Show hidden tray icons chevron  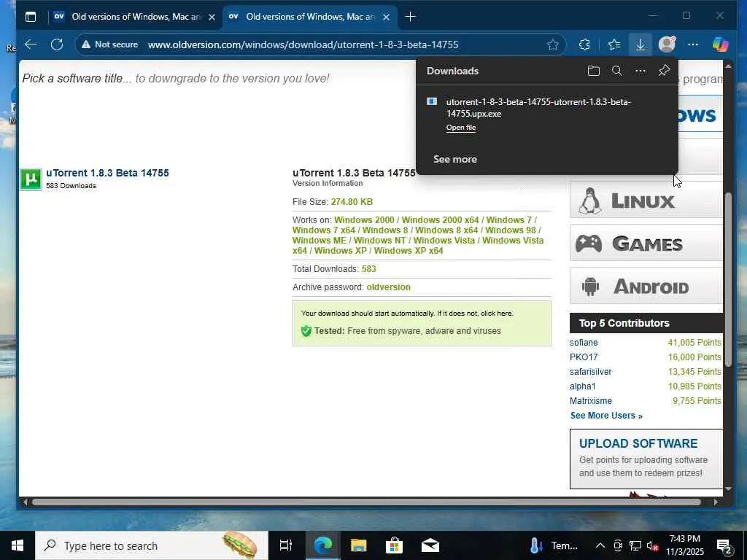[600, 545]
